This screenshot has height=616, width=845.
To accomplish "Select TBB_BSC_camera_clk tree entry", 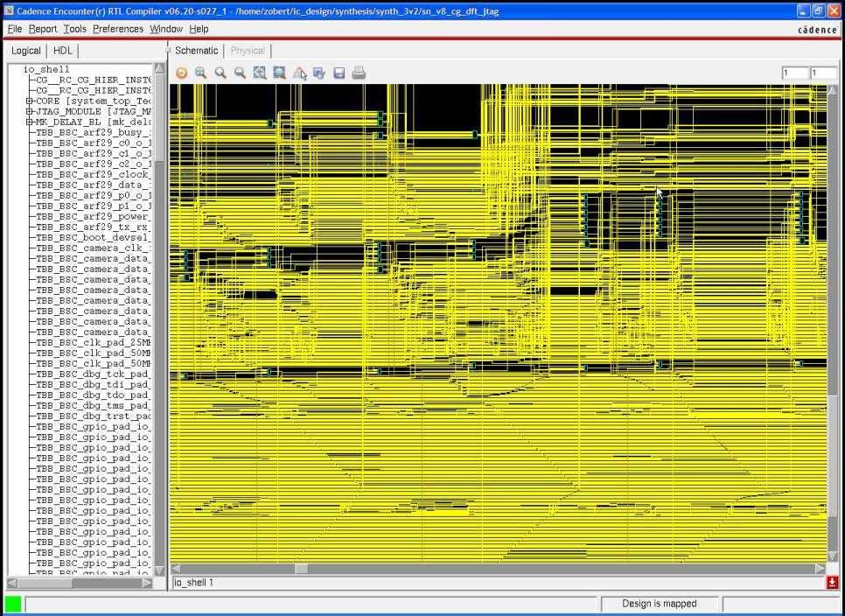I will [x=94, y=248].
